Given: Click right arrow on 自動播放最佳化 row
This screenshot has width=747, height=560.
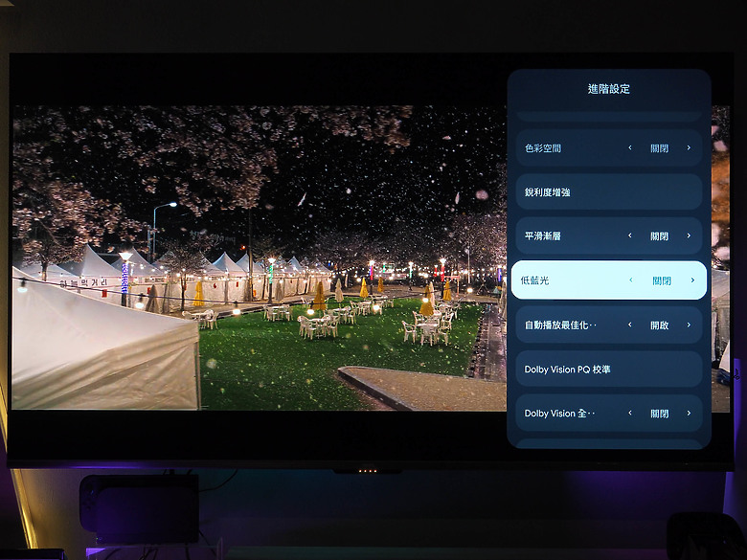Looking at the screenshot, I should 689,325.
